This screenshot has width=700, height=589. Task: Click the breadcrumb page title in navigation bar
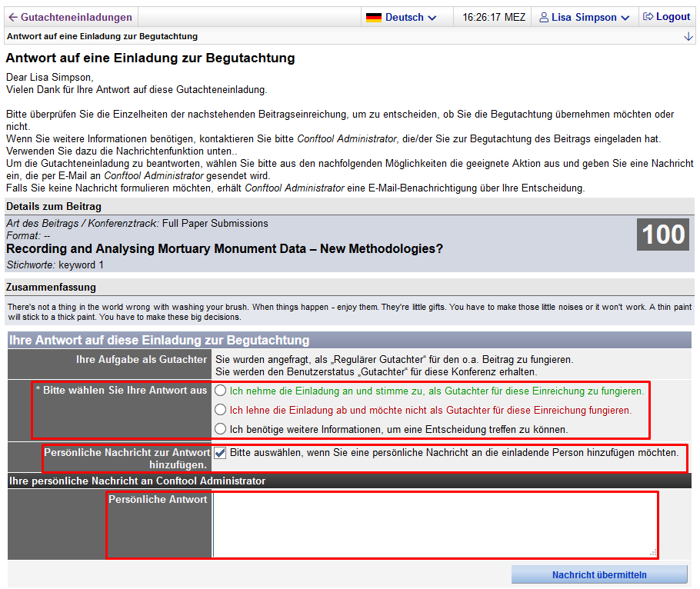(x=102, y=36)
